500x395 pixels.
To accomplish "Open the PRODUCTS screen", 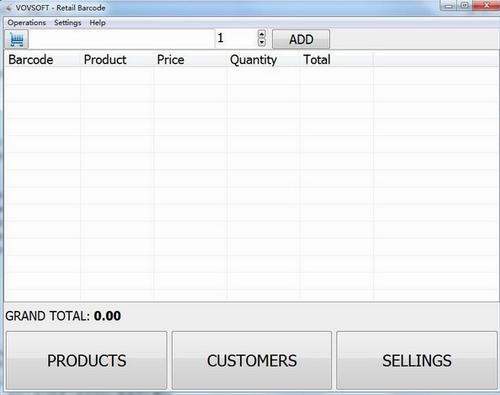I will [86, 360].
